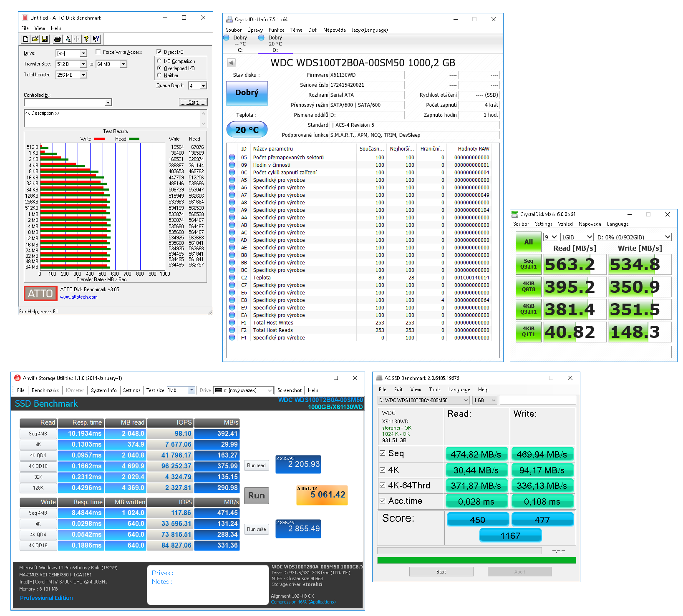Click status orb of Teplota C2 row

232,278
